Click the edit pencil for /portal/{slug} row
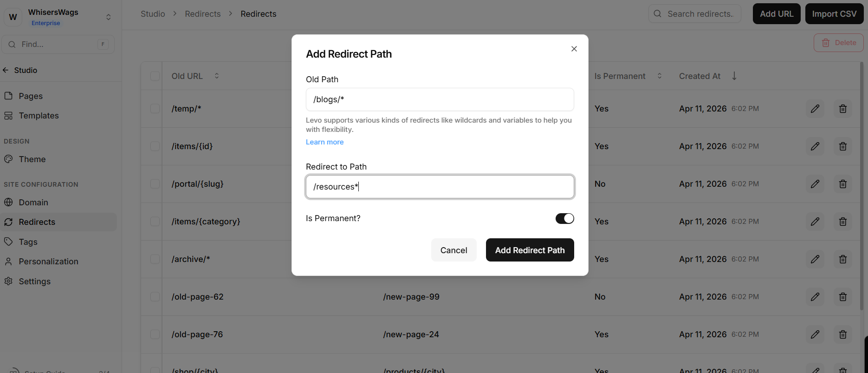Screen dimensions: 868x373 tap(815, 184)
